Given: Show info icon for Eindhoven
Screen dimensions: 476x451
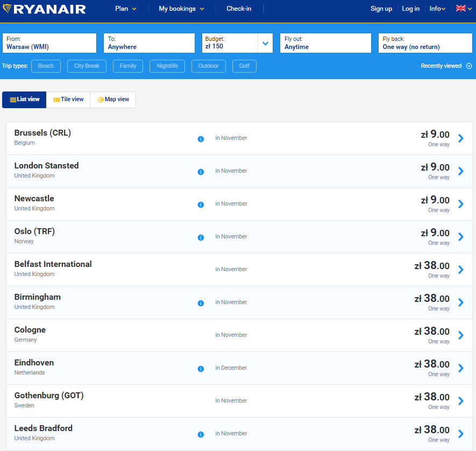Looking at the screenshot, I should 201,369.
